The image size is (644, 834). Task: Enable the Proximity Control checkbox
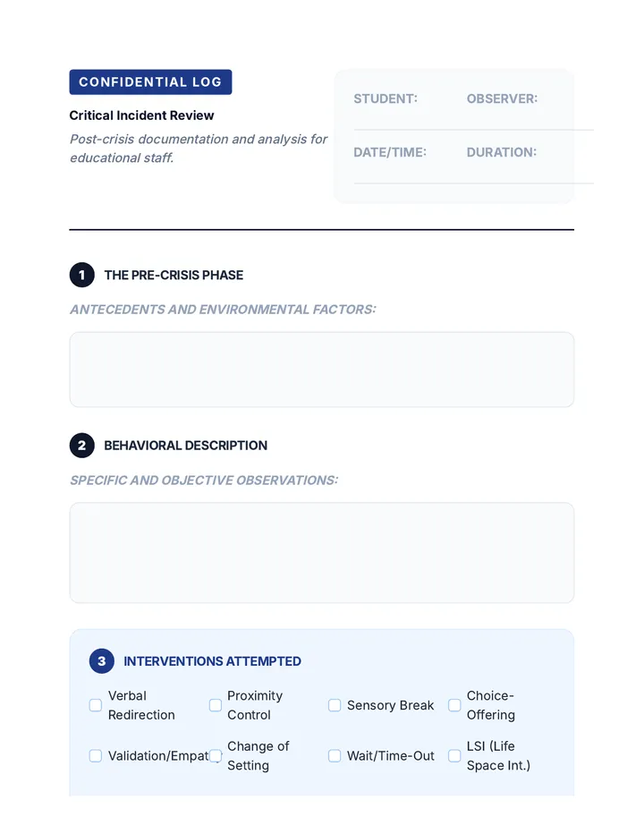pyautogui.click(x=216, y=705)
